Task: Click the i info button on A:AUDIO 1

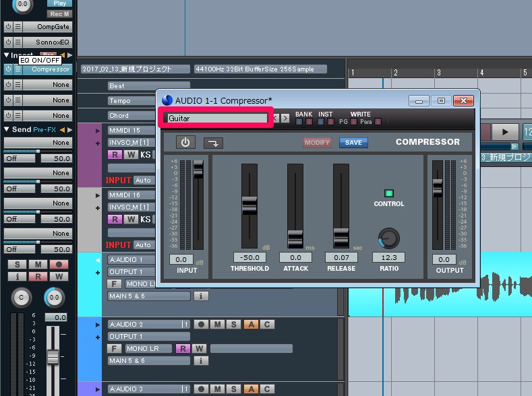Action: 201,296
